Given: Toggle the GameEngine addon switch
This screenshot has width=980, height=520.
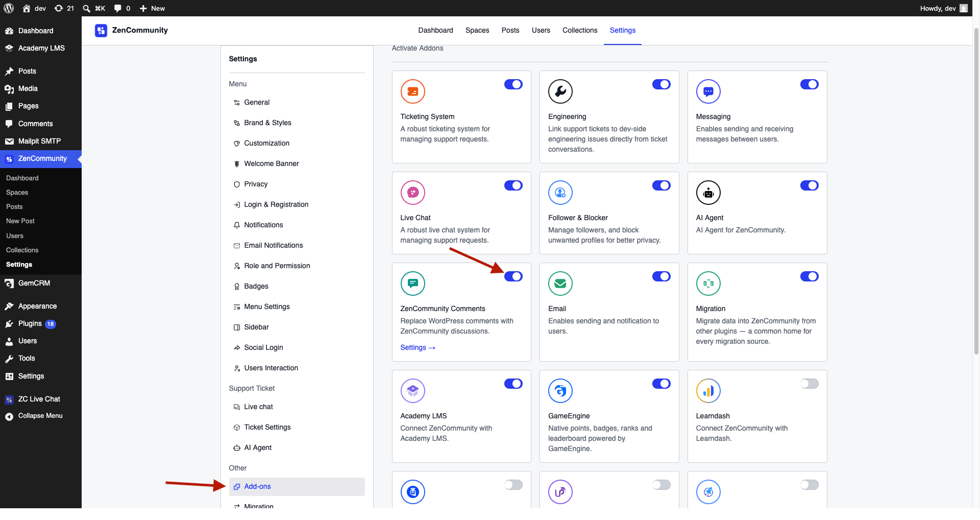Looking at the screenshot, I should (x=661, y=384).
